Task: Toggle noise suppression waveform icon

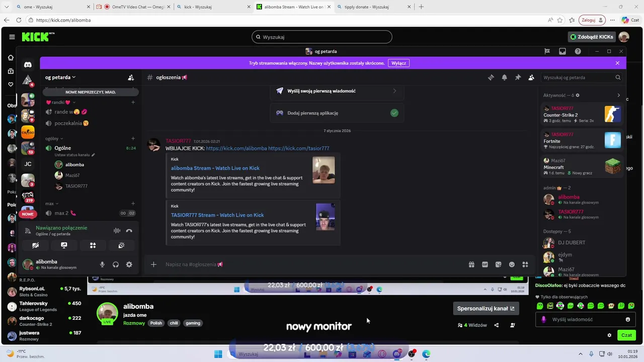Action: [117, 231]
